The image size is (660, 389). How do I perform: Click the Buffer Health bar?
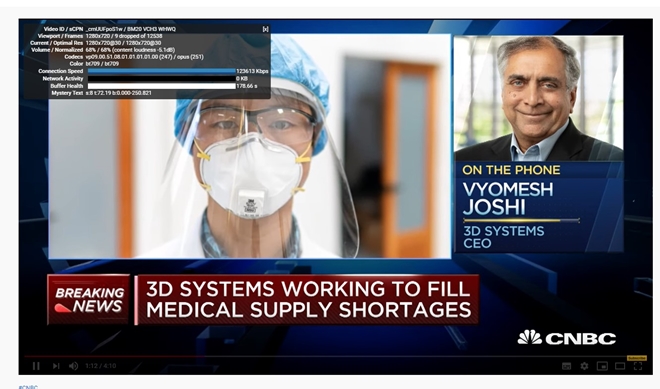tap(162, 86)
